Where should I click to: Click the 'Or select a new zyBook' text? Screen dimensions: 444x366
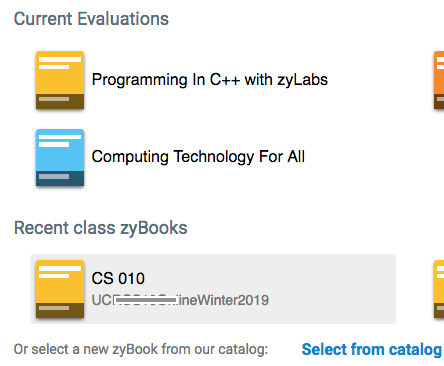[x=141, y=349]
